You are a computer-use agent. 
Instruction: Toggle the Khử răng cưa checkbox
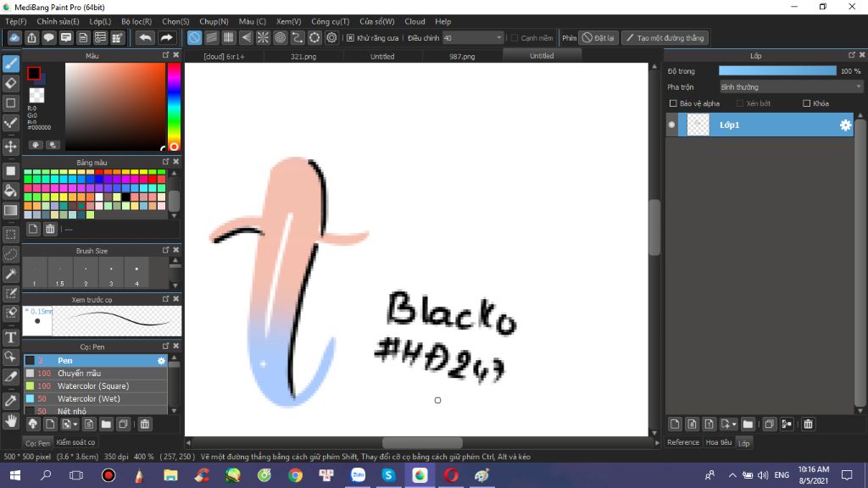tap(351, 38)
